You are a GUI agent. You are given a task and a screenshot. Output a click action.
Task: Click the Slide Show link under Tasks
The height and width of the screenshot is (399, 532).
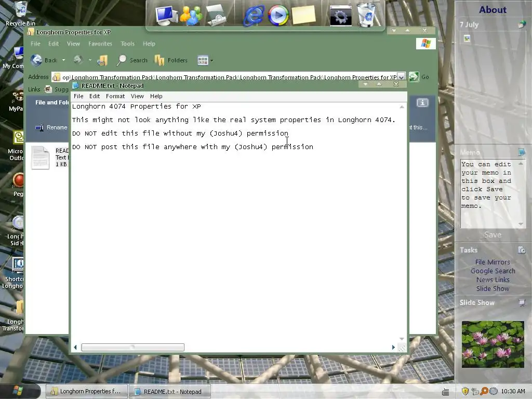493,288
